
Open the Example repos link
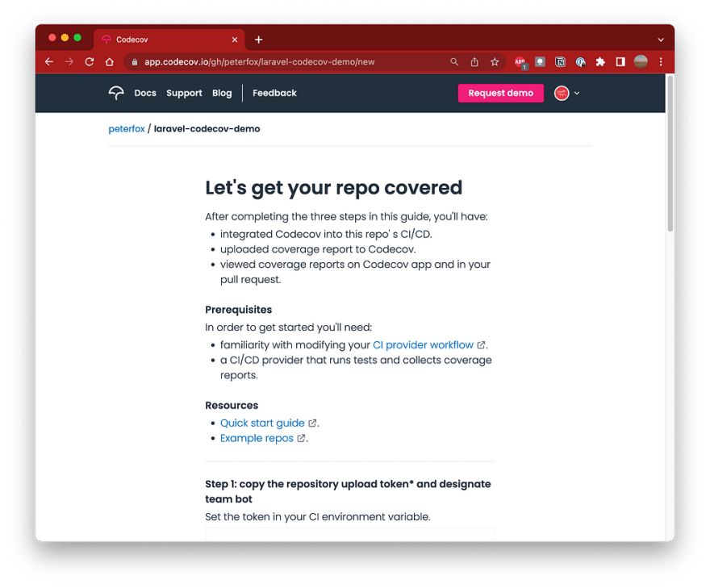coord(257,438)
